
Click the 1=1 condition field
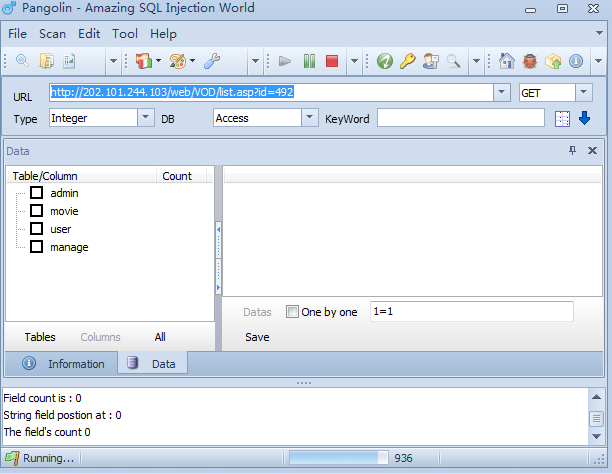coord(471,311)
